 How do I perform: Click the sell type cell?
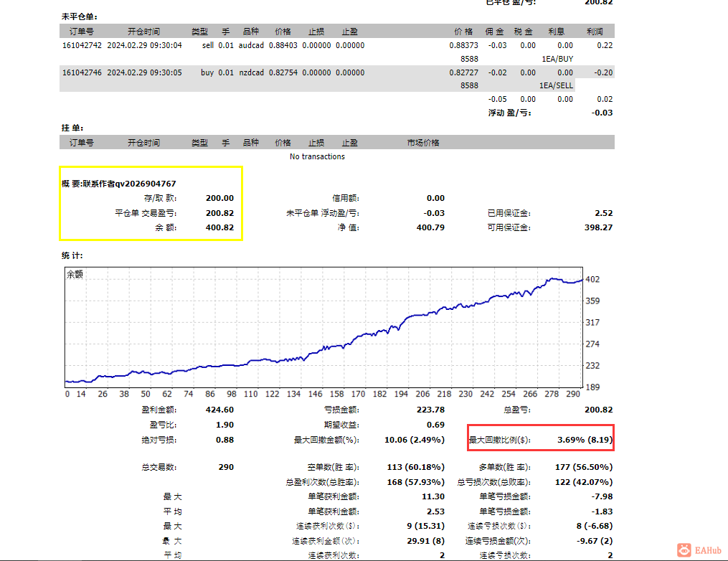tap(208, 45)
